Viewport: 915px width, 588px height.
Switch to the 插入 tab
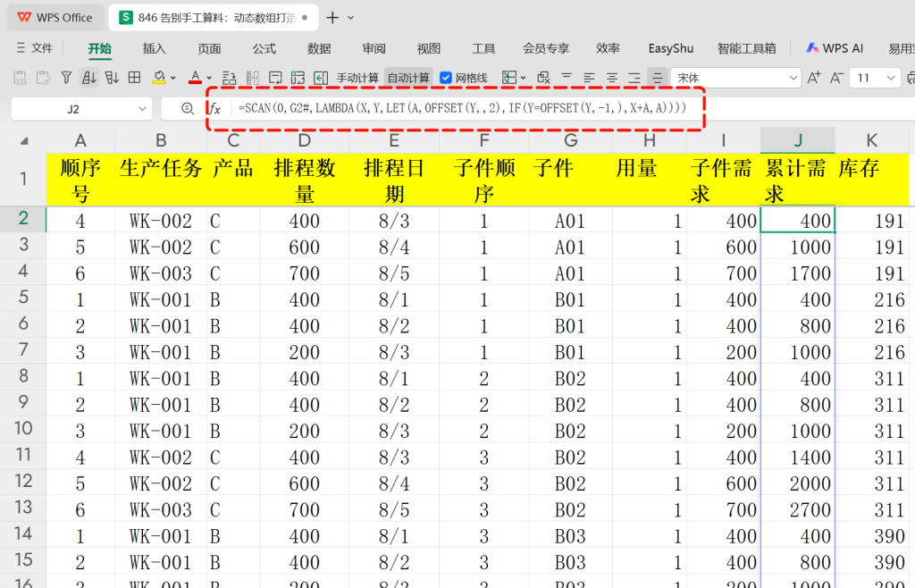[x=154, y=48]
